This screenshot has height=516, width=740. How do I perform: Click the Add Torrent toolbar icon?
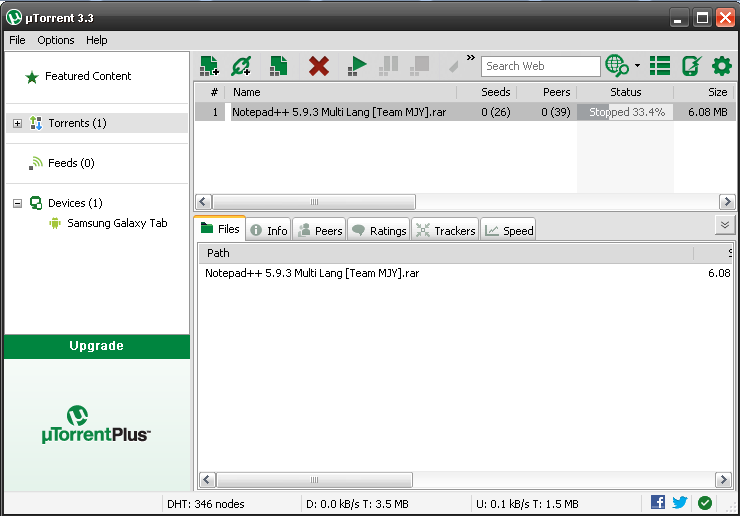(x=209, y=66)
